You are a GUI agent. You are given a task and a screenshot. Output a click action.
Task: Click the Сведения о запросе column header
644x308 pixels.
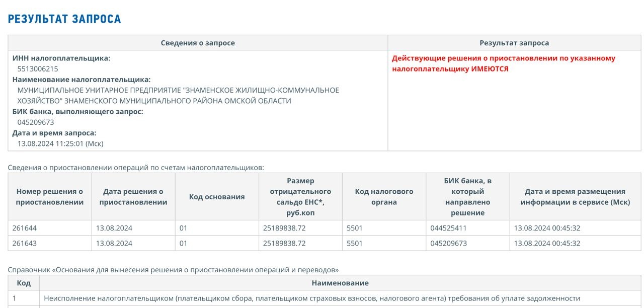coord(198,43)
